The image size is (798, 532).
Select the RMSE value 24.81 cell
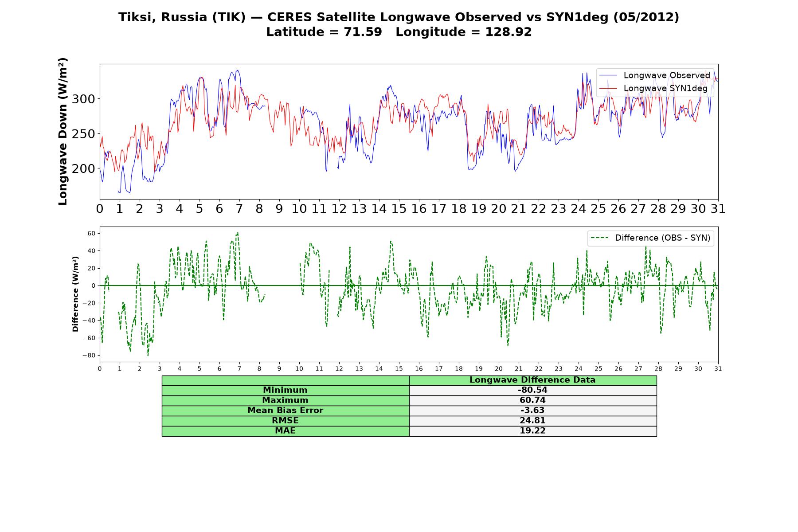[x=533, y=421]
